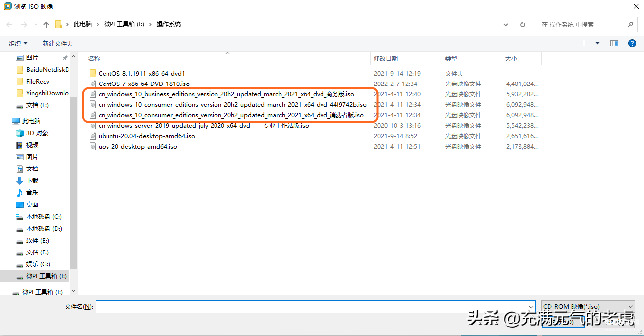The image size is (644, 336).
Task: Expand the 文件名 dropdown arrow
Action: pos(531,307)
